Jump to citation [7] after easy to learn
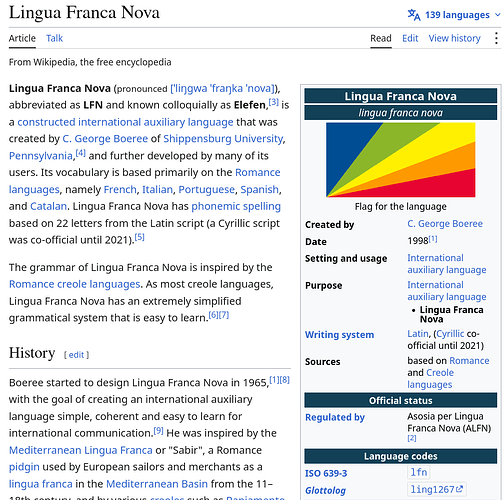 [224, 315]
